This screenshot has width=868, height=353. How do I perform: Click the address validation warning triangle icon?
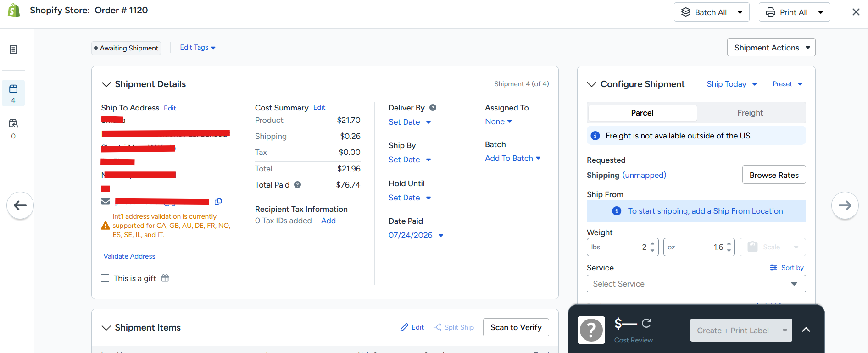[x=106, y=226]
